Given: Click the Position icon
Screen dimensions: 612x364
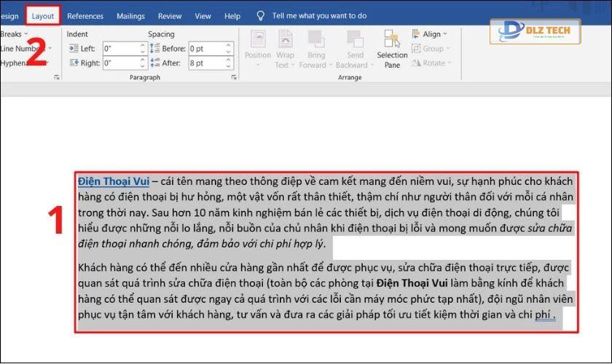Looking at the screenshot, I should click(258, 39).
